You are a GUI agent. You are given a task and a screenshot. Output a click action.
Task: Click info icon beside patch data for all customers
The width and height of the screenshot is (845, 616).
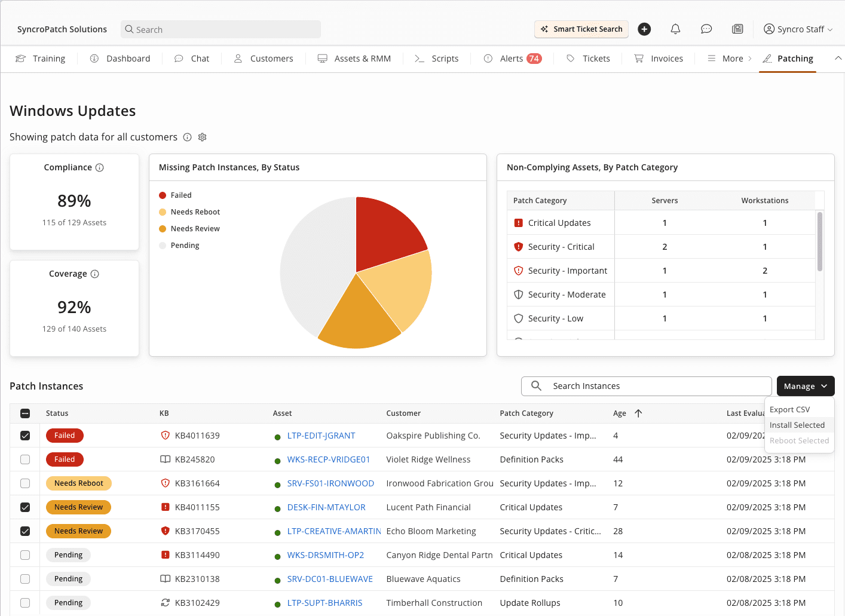pos(187,137)
